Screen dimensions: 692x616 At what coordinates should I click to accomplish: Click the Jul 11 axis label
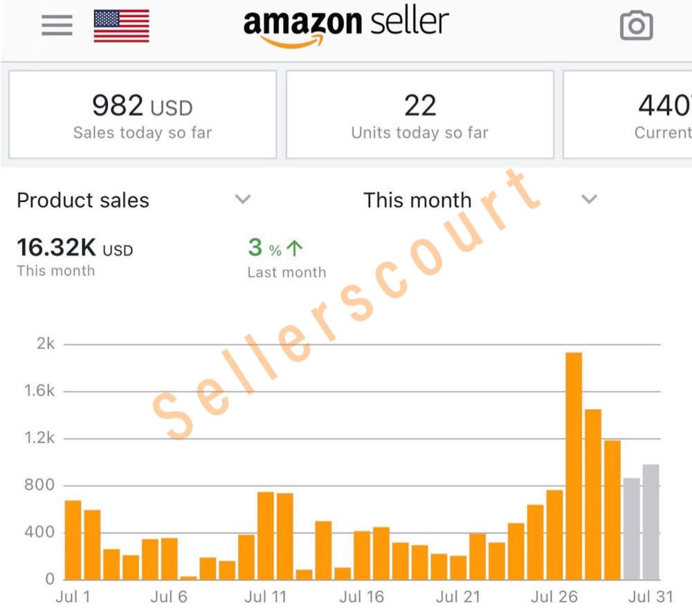tap(266, 597)
